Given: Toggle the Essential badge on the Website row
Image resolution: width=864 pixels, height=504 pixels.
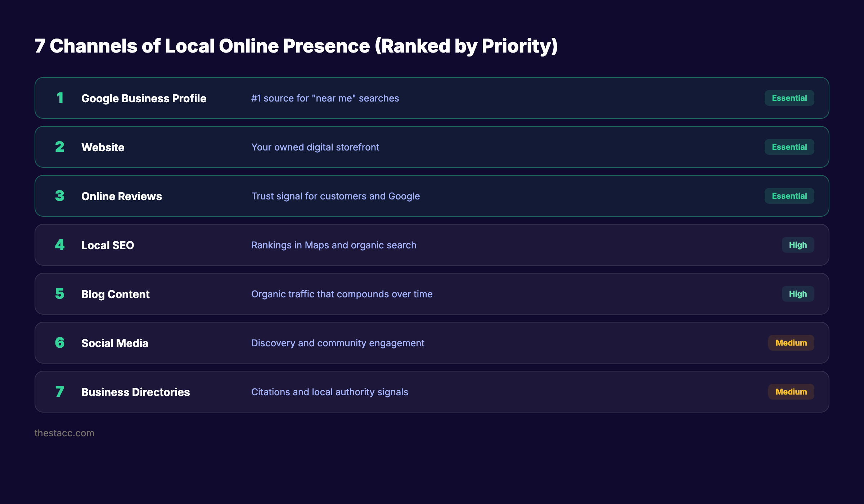Looking at the screenshot, I should pos(789,147).
